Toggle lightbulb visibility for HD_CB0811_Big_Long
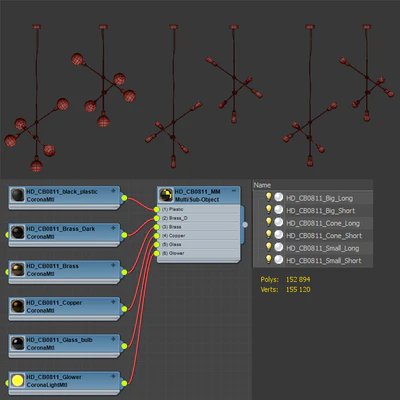 (x=269, y=197)
